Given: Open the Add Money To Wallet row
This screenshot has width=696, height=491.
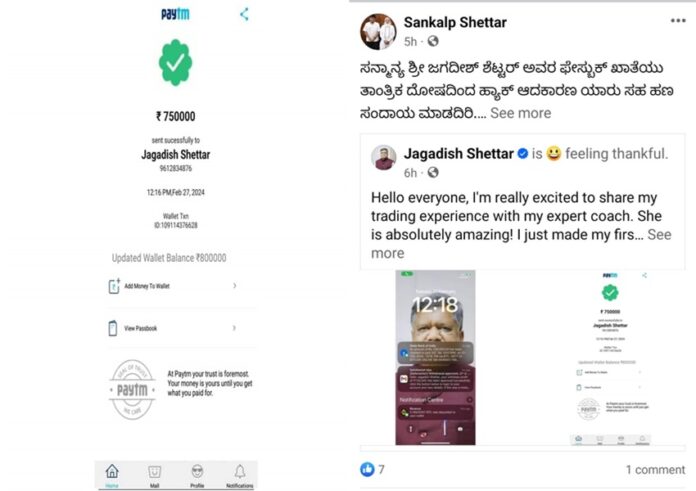Looking at the screenshot, I should [173, 286].
